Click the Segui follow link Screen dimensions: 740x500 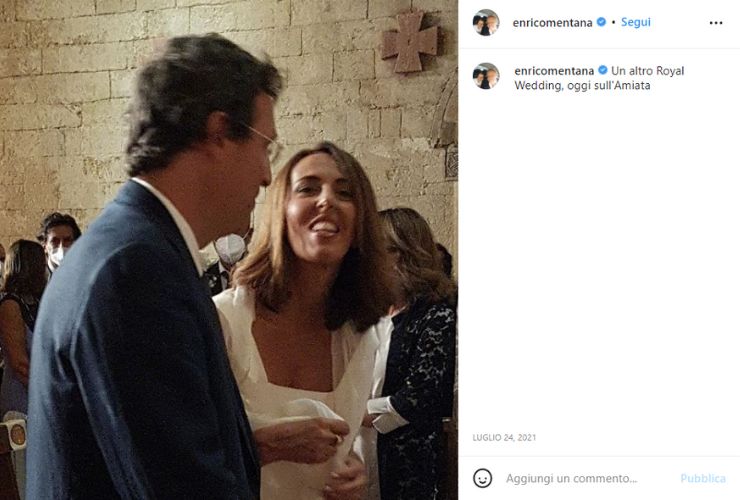point(635,22)
